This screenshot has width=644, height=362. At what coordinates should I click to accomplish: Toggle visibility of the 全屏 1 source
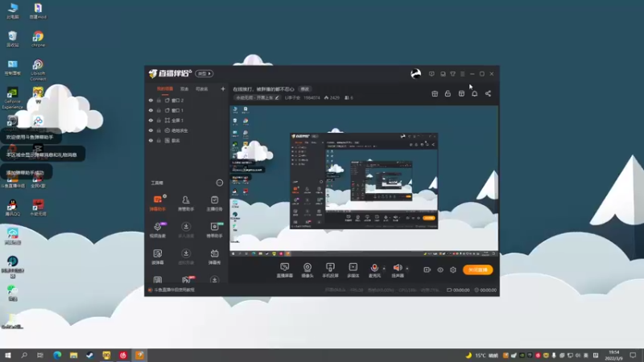pos(151,120)
